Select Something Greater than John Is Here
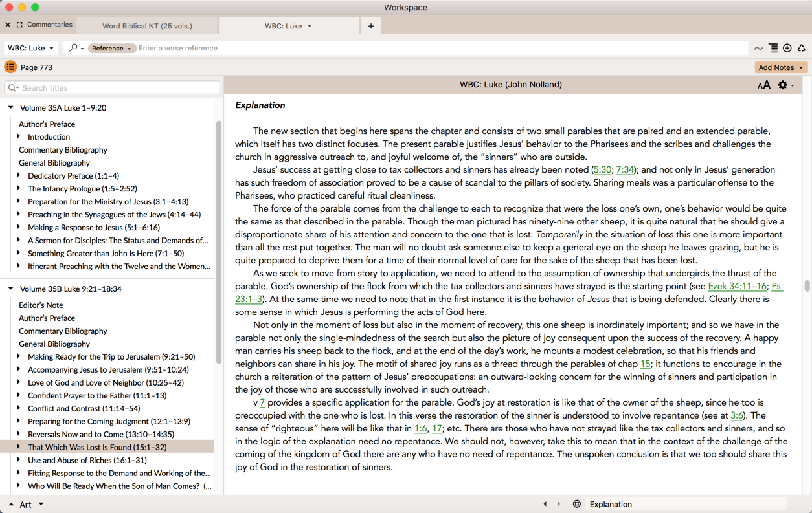 point(106,253)
